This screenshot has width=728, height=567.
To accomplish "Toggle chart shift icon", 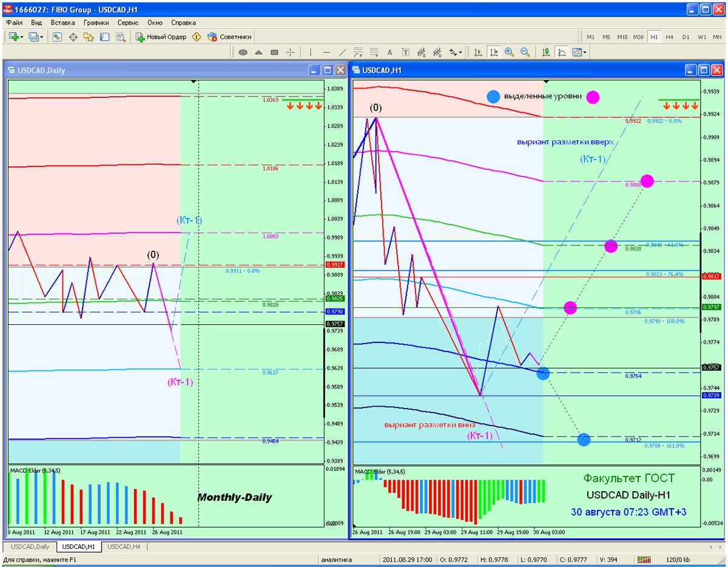I will pyautogui.click(x=494, y=53).
